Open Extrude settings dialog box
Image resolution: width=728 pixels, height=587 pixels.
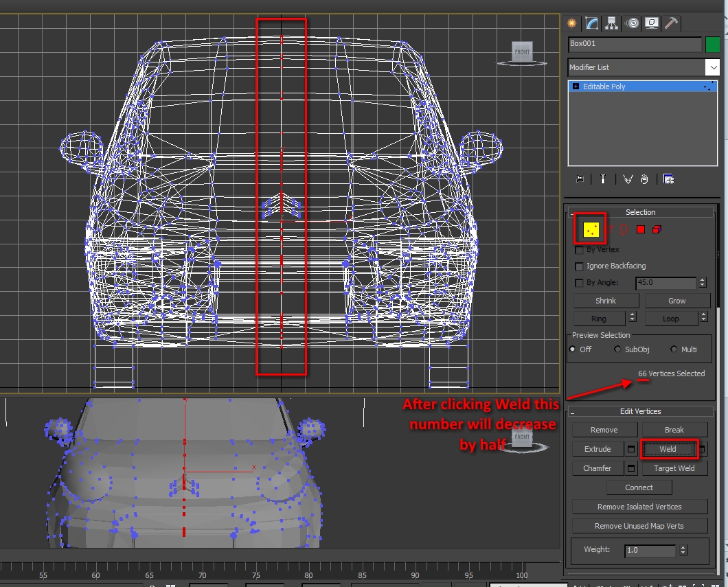tap(631, 449)
